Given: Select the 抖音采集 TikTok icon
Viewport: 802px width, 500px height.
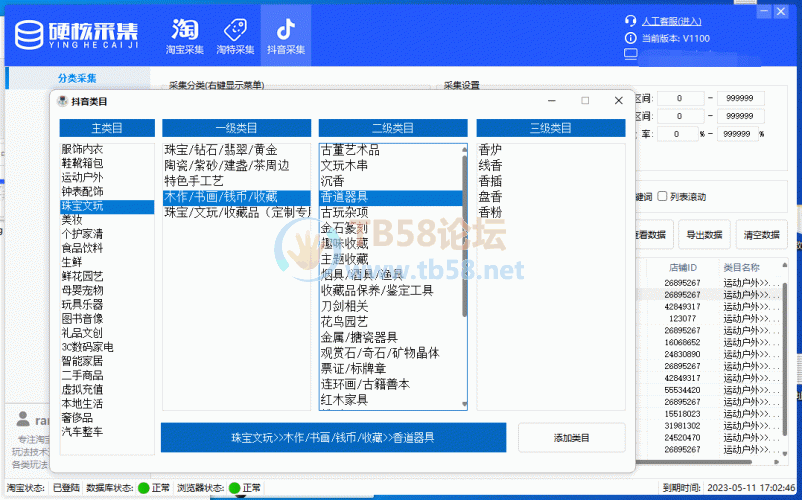Looking at the screenshot, I should click(x=286, y=36).
